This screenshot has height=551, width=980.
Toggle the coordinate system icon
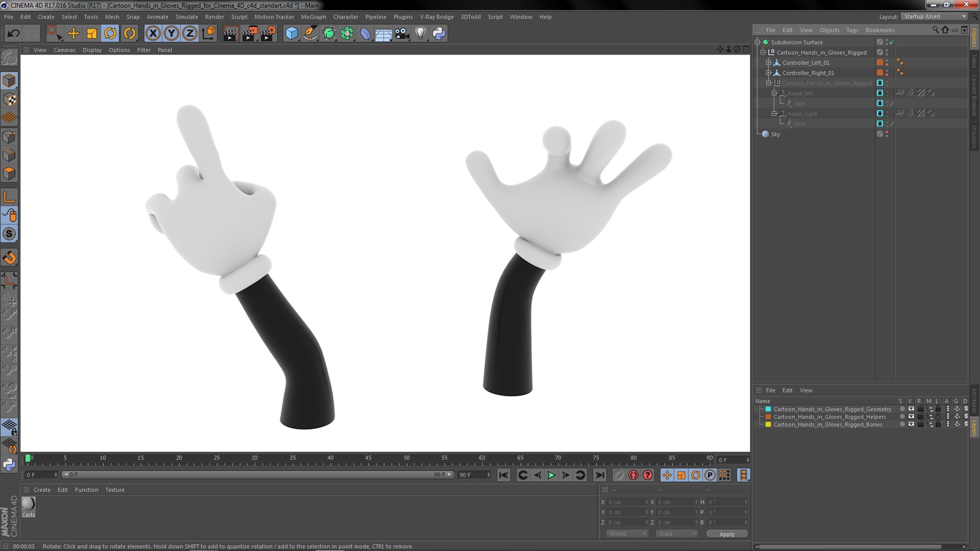tap(209, 34)
